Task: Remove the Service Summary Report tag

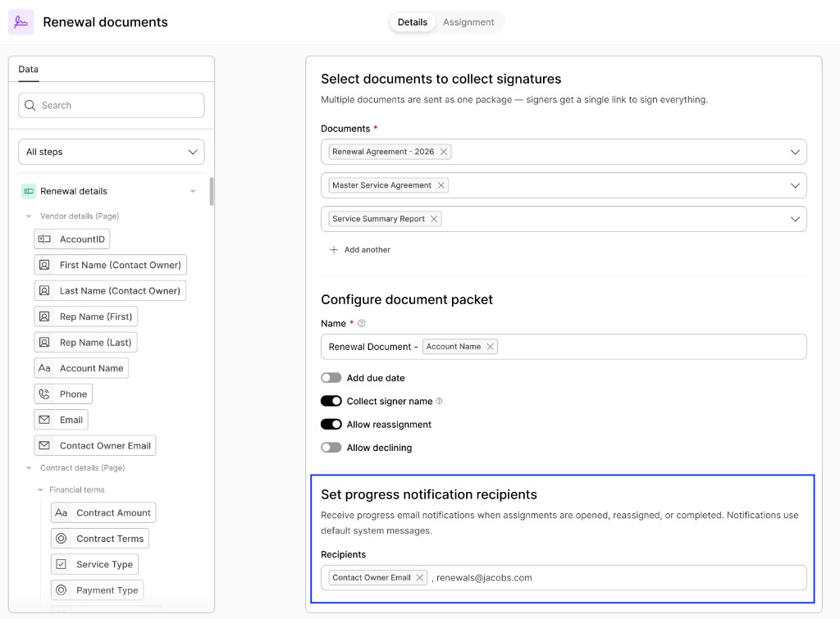Action: coord(434,219)
